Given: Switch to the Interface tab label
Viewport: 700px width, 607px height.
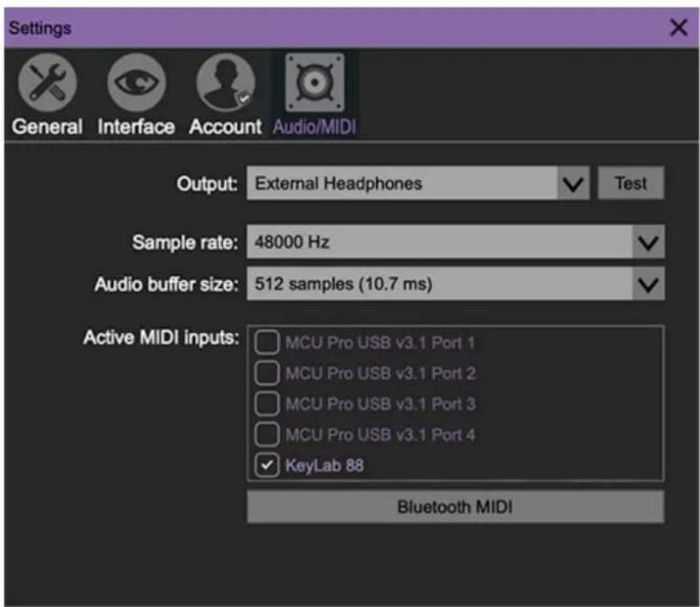Looking at the screenshot, I should [136, 127].
